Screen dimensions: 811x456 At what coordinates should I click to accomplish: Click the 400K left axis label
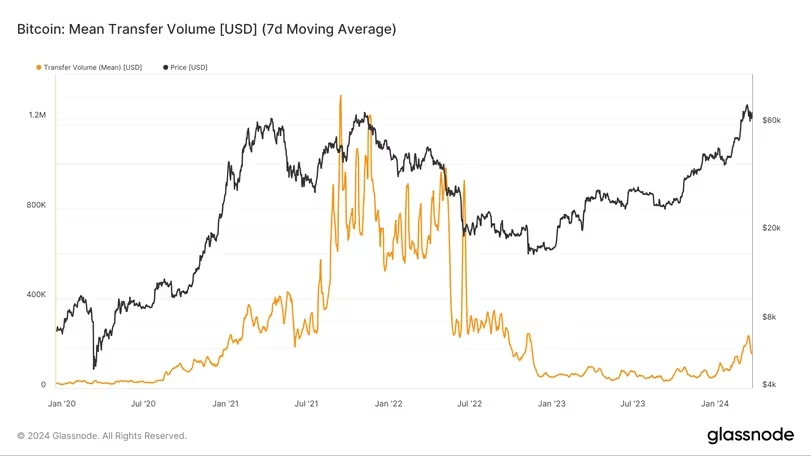pyautogui.click(x=36, y=295)
